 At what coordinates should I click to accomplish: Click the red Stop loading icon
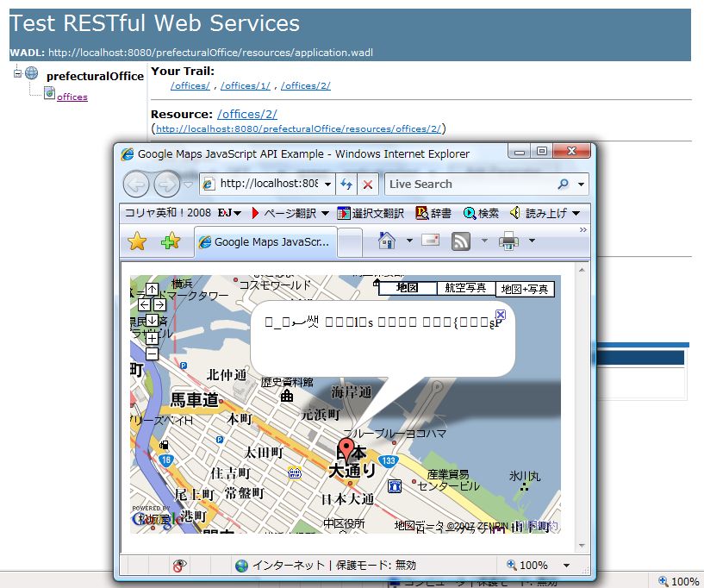(368, 184)
